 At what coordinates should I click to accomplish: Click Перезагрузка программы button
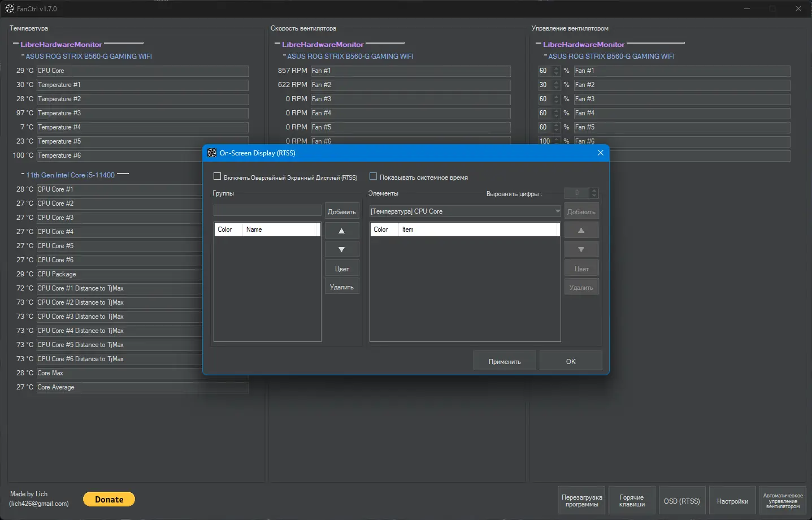(582, 501)
